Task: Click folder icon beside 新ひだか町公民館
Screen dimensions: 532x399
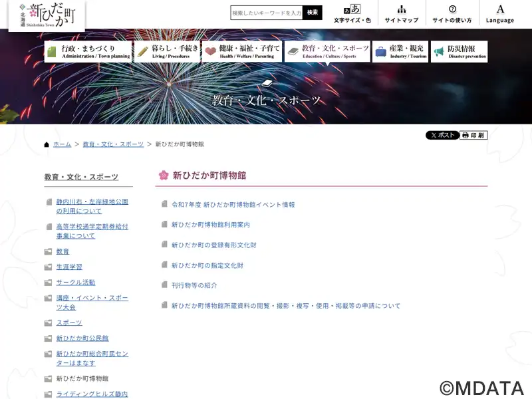Action: (48, 338)
